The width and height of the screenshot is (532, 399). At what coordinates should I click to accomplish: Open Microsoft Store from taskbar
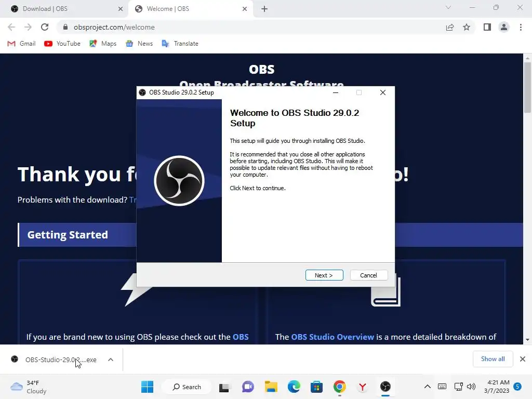click(316, 387)
